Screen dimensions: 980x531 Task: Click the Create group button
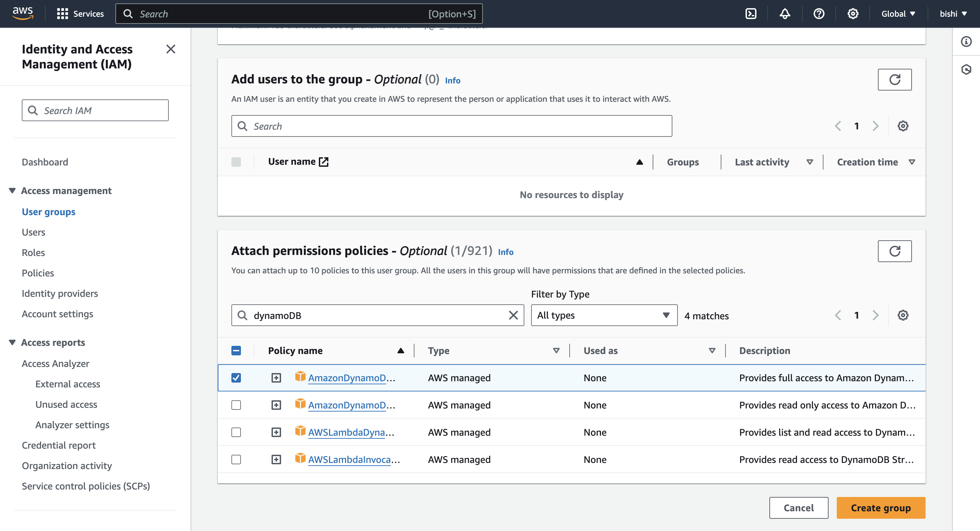(881, 508)
